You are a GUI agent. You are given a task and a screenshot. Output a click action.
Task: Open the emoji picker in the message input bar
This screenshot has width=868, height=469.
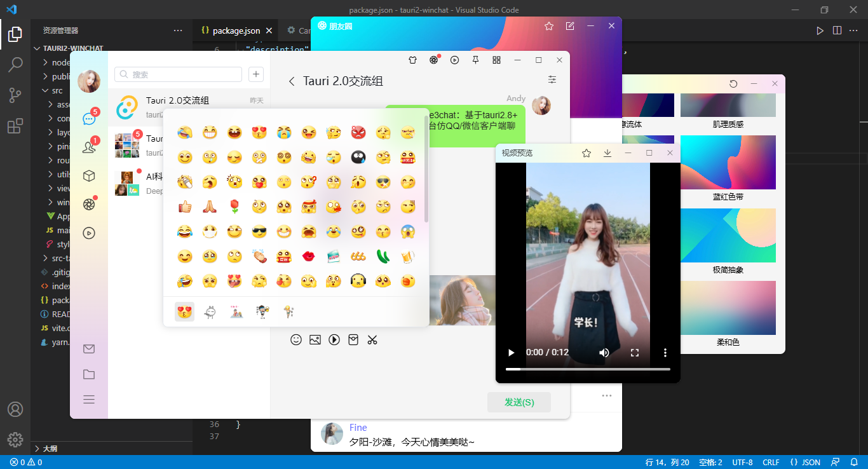point(296,340)
